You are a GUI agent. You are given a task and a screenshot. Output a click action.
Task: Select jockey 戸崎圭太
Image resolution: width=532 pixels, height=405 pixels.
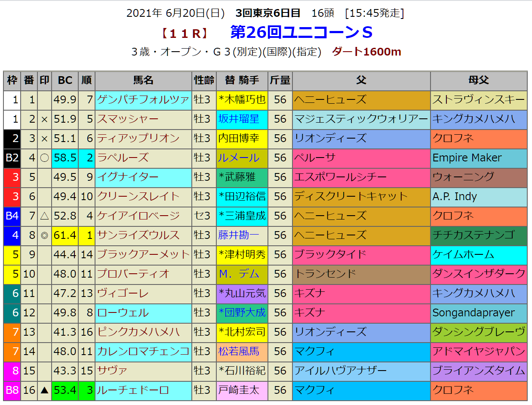[x=239, y=390]
